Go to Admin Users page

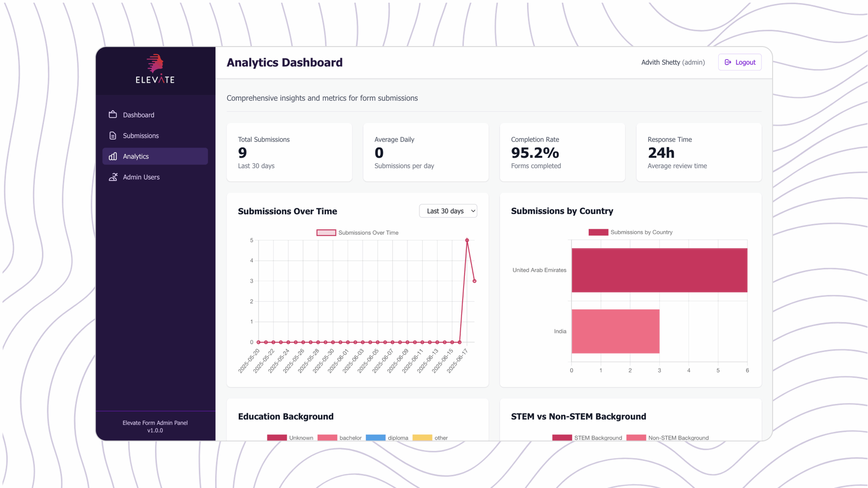pos(141,177)
